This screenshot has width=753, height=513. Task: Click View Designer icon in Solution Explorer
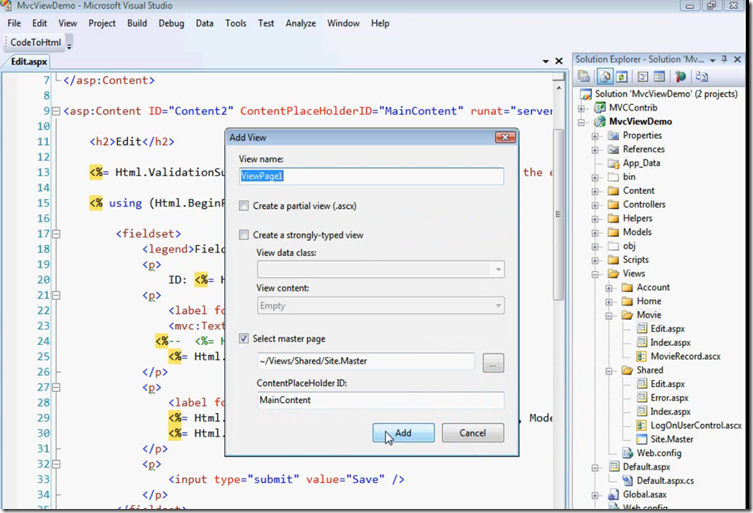point(659,77)
